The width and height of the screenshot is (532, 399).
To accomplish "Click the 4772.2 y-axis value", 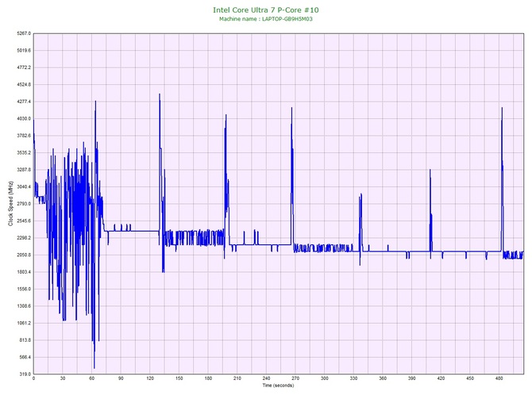I will coord(24,67).
